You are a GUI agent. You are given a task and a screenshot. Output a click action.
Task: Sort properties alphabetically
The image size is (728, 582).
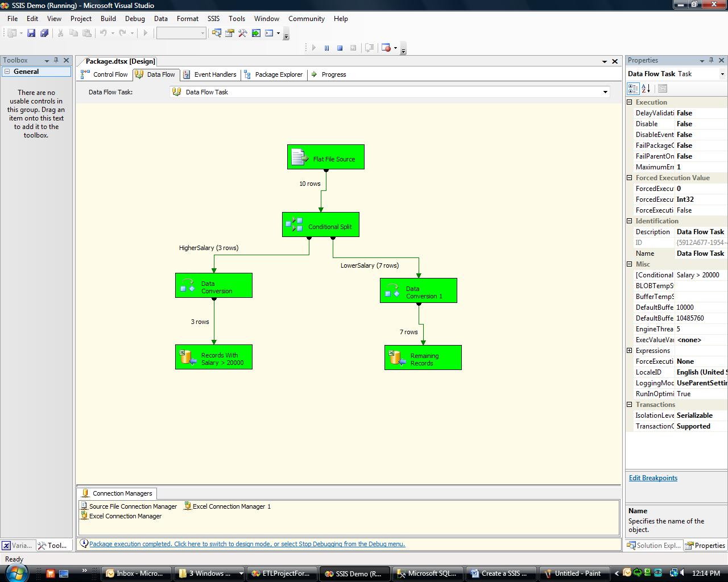(646, 89)
